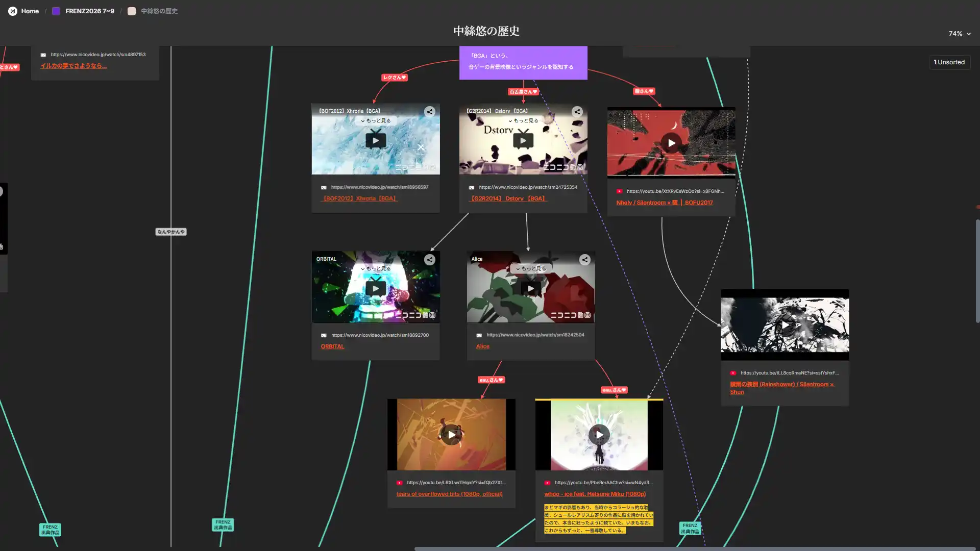Select the なんやかんや line label
Screen dimensions: 980x551
coord(171,232)
